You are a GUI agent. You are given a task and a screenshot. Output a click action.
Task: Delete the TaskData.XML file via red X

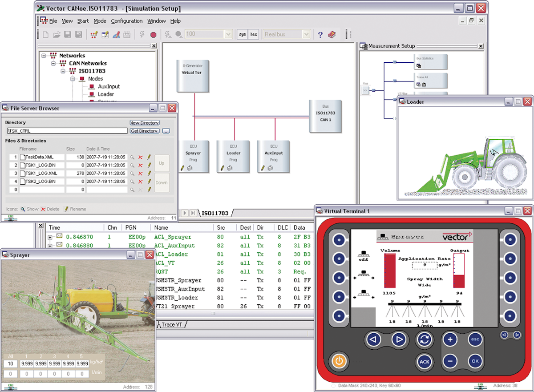[141, 157]
